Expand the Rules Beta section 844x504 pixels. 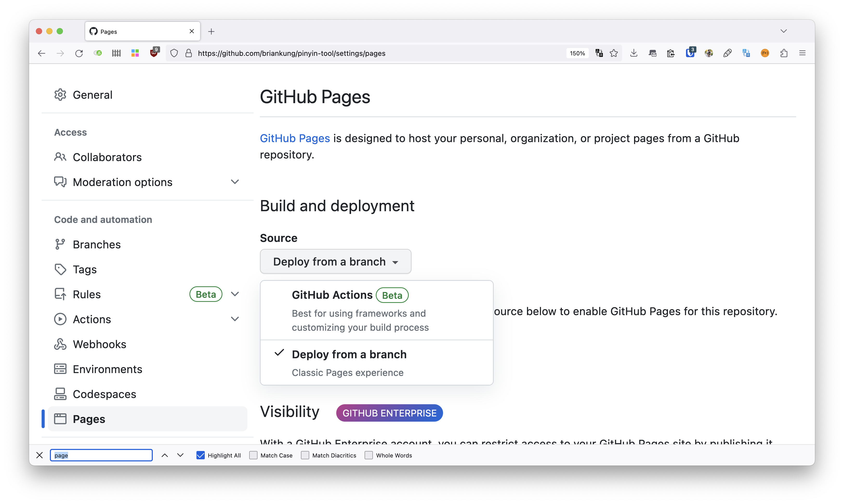236,294
